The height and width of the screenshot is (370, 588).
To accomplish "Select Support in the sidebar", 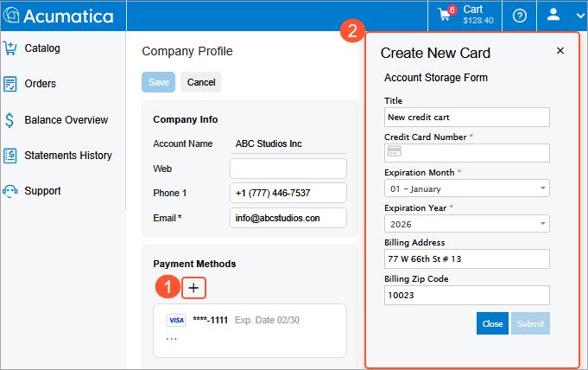I will point(42,191).
